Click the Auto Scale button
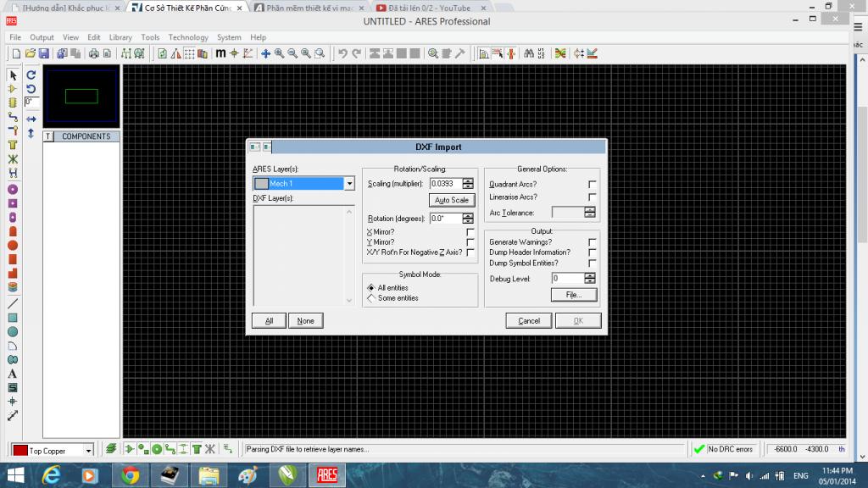This screenshot has width=868, height=488. click(452, 200)
